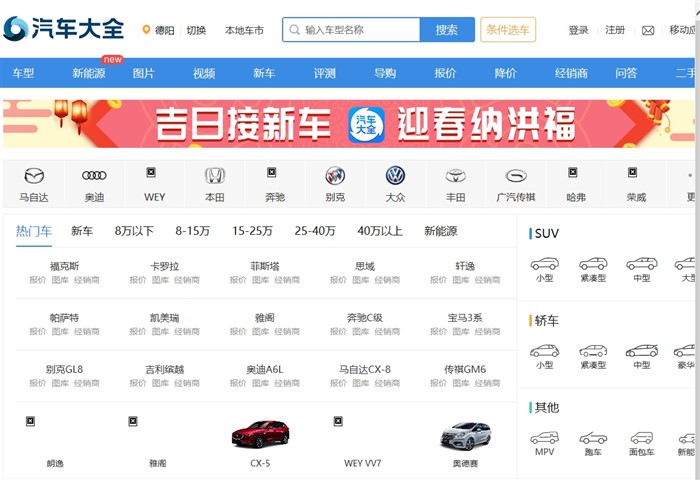The height and width of the screenshot is (480, 700).
Task: Open the 本地车市 link
Action: click(x=244, y=30)
